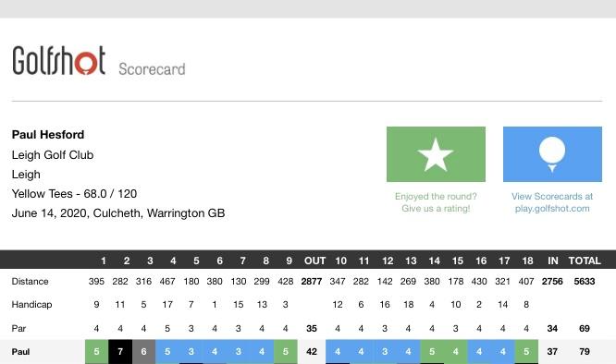616x364 pixels.
Task: Click the Scorecard heading text
Action: click(x=152, y=69)
